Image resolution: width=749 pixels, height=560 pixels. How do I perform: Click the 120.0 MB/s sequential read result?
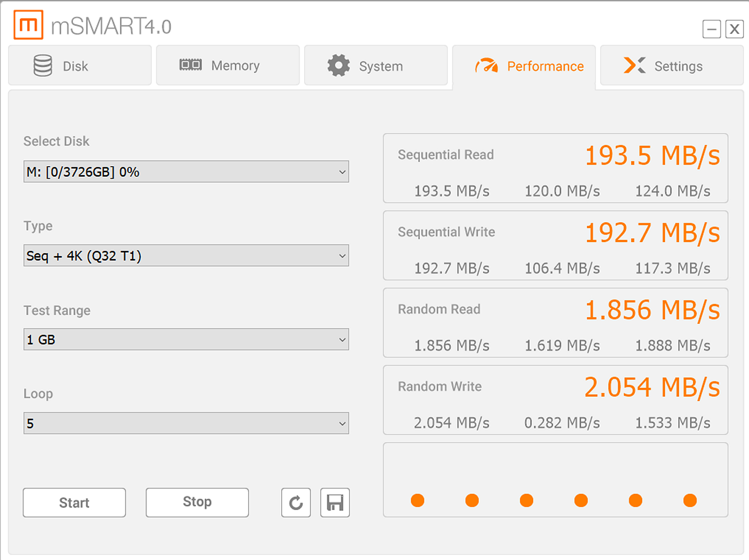click(562, 191)
